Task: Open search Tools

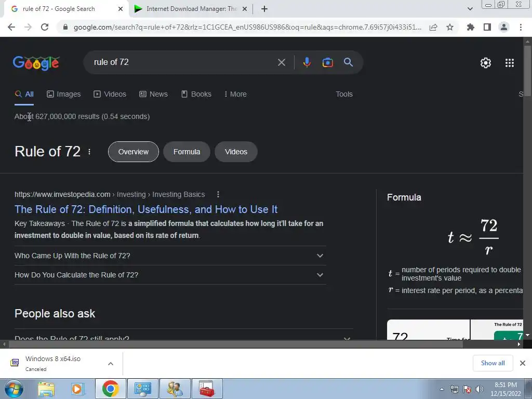Action: 344,94
